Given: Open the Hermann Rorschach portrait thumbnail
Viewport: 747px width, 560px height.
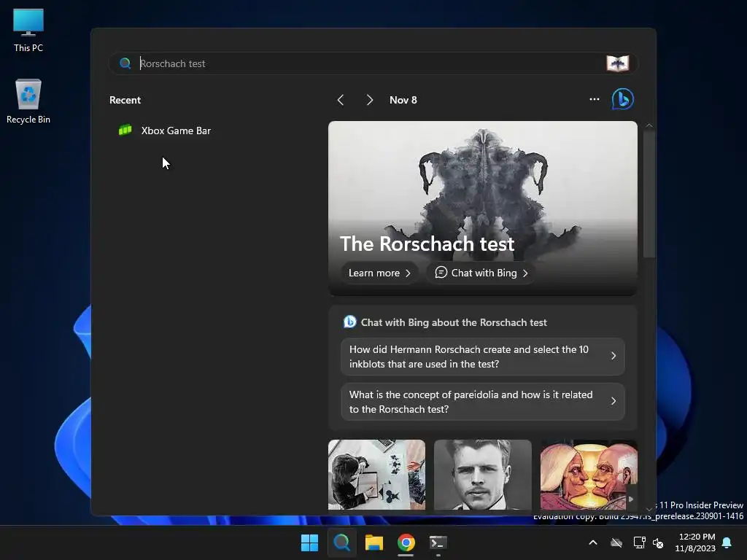Looking at the screenshot, I should (483, 475).
